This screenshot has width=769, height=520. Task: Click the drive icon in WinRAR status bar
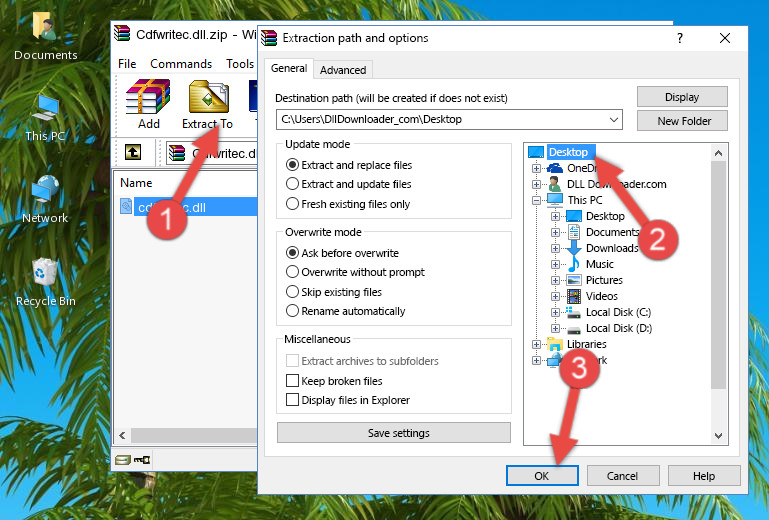123,460
